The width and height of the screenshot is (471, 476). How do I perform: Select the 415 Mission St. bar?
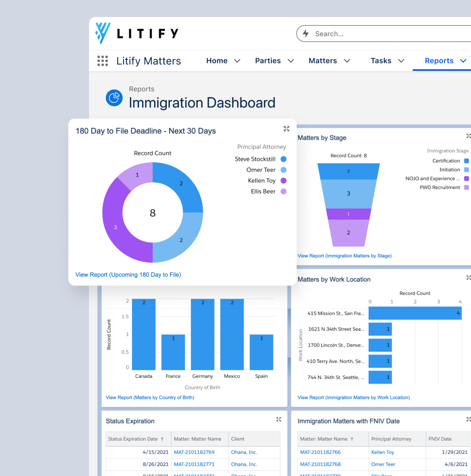tap(415, 313)
